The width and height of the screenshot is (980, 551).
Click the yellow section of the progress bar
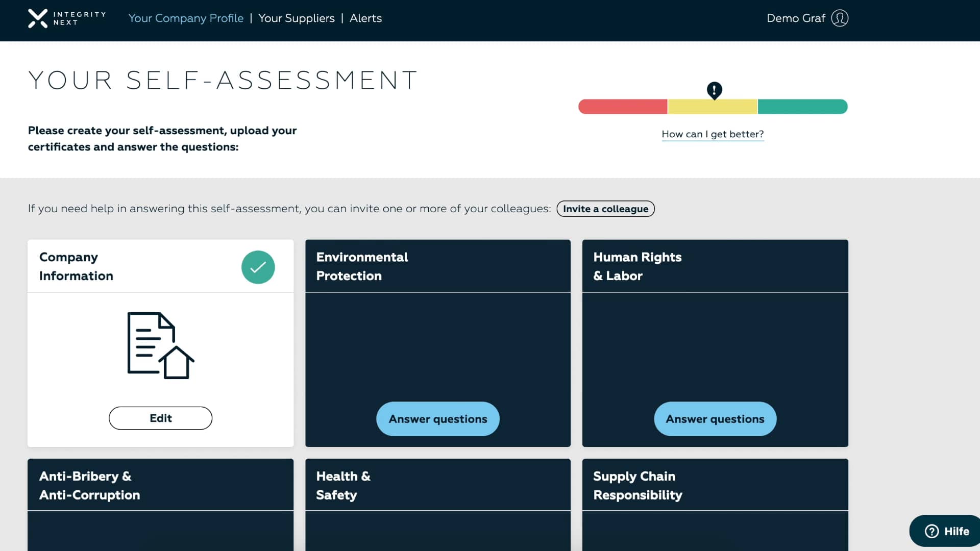713,106
